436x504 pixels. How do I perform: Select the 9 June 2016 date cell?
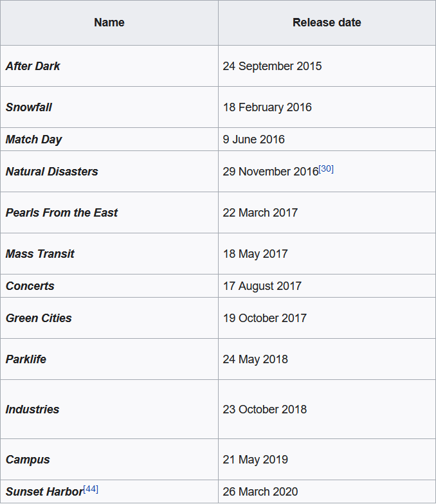click(327, 139)
